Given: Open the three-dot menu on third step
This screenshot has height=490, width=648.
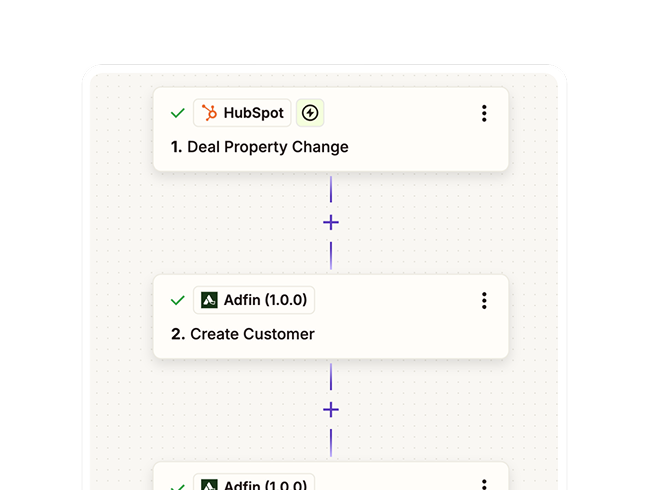Looking at the screenshot, I should (x=484, y=485).
